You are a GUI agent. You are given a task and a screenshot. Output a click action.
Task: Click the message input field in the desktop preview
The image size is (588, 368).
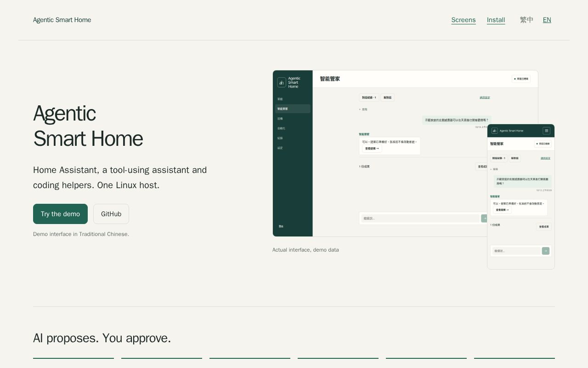[x=420, y=218]
